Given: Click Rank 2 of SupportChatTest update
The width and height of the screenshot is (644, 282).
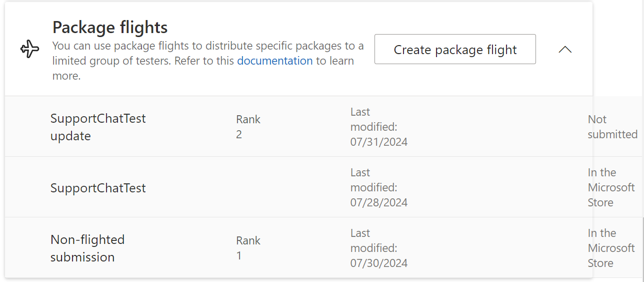Looking at the screenshot, I should (x=248, y=127).
